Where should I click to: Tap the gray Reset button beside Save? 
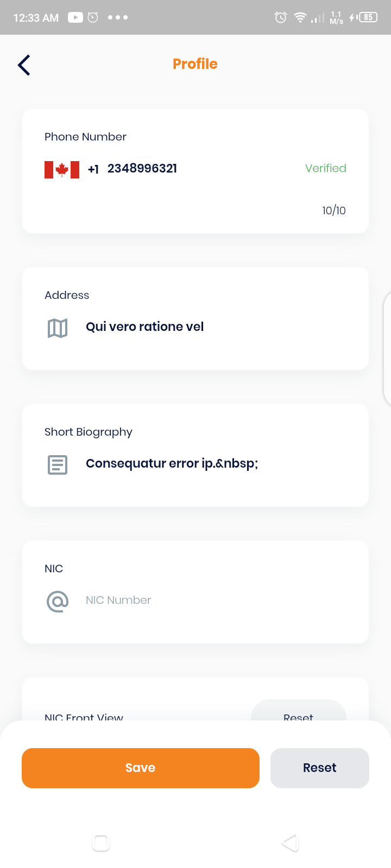[x=320, y=768]
